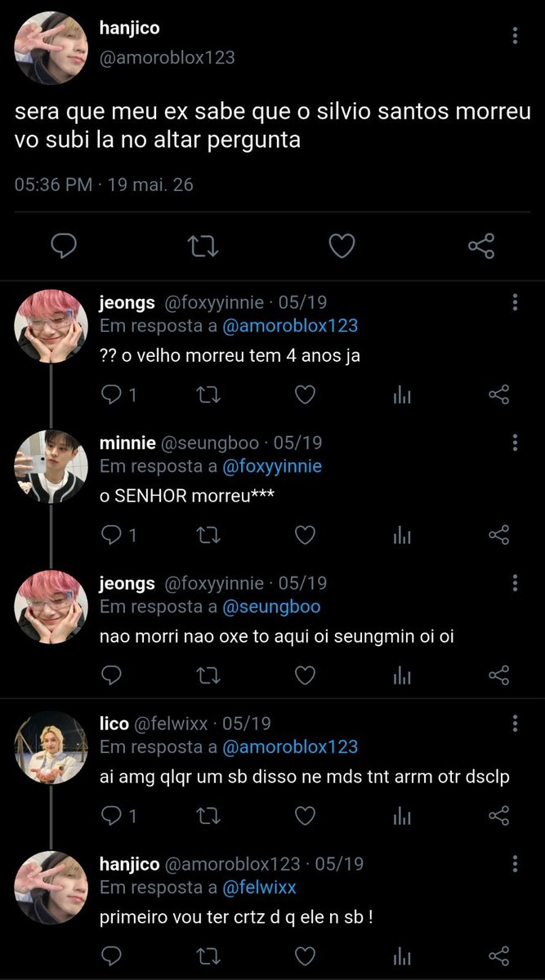
Task: Retweet the main silvio santos tweet
Action: 203,245
